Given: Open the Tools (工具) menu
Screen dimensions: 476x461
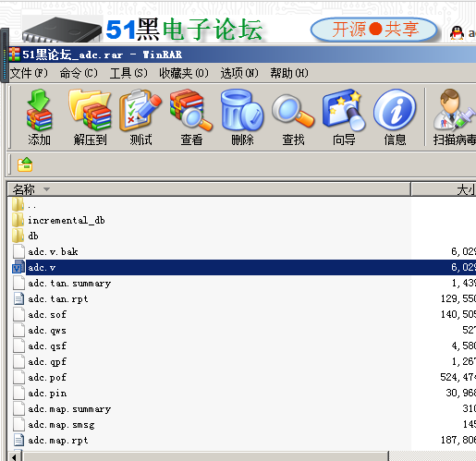Looking at the screenshot, I should point(128,73).
